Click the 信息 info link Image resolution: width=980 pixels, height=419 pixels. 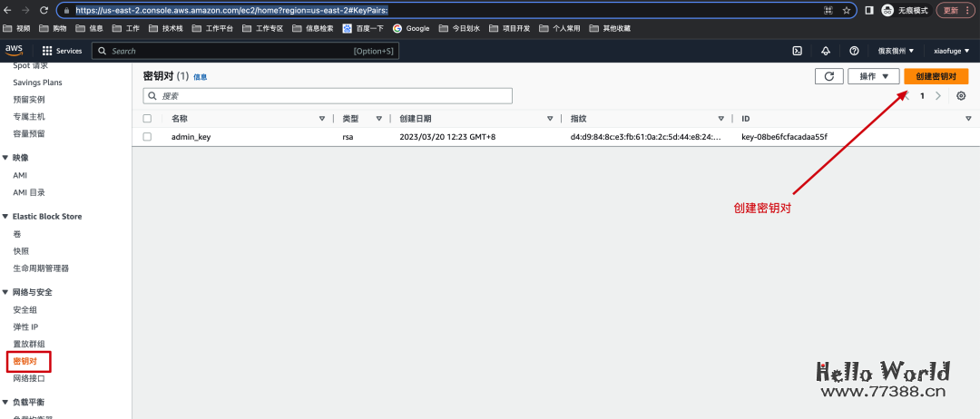[x=200, y=77]
